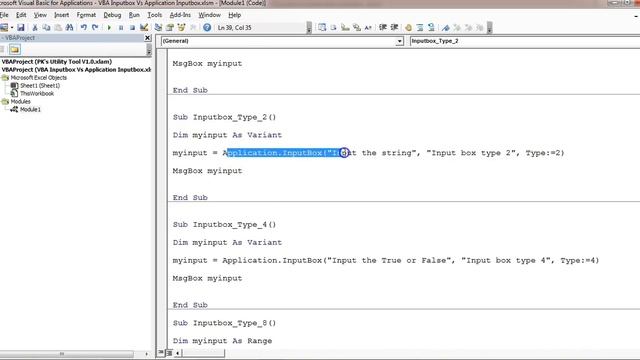Click List Properties/Methods icon on Edit toolbar

coord(322,28)
